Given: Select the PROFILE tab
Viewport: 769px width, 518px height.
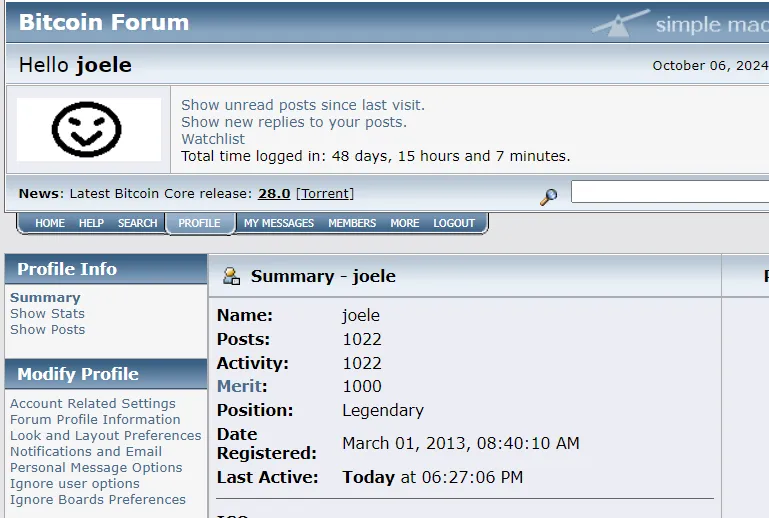Looking at the screenshot, I should click(x=199, y=223).
